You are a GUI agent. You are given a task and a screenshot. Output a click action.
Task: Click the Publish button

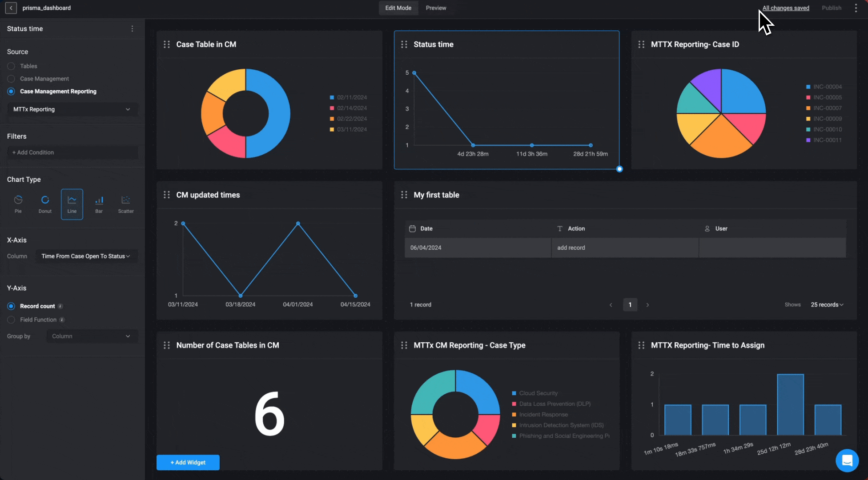coord(831,8)
